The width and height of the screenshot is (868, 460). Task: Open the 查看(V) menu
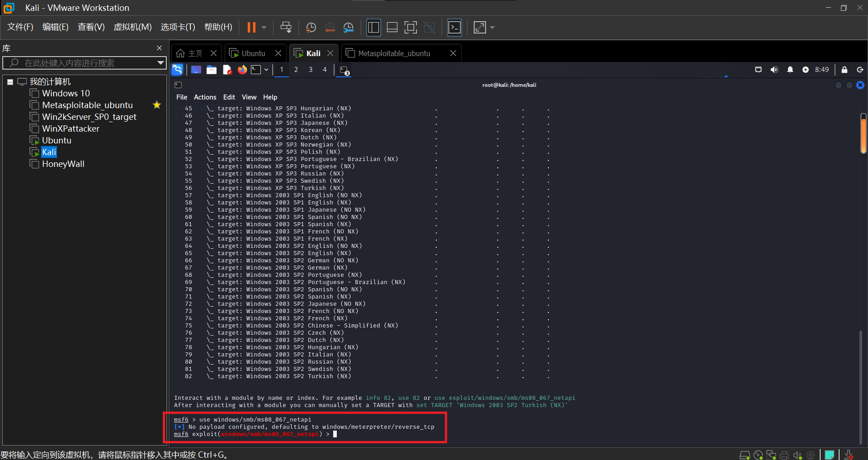coord(91,27)
